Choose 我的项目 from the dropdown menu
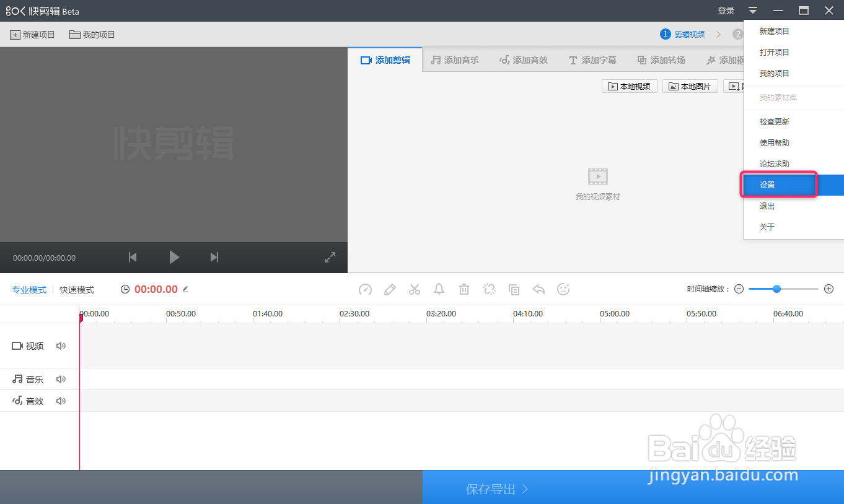 click(x=794, y=74)
